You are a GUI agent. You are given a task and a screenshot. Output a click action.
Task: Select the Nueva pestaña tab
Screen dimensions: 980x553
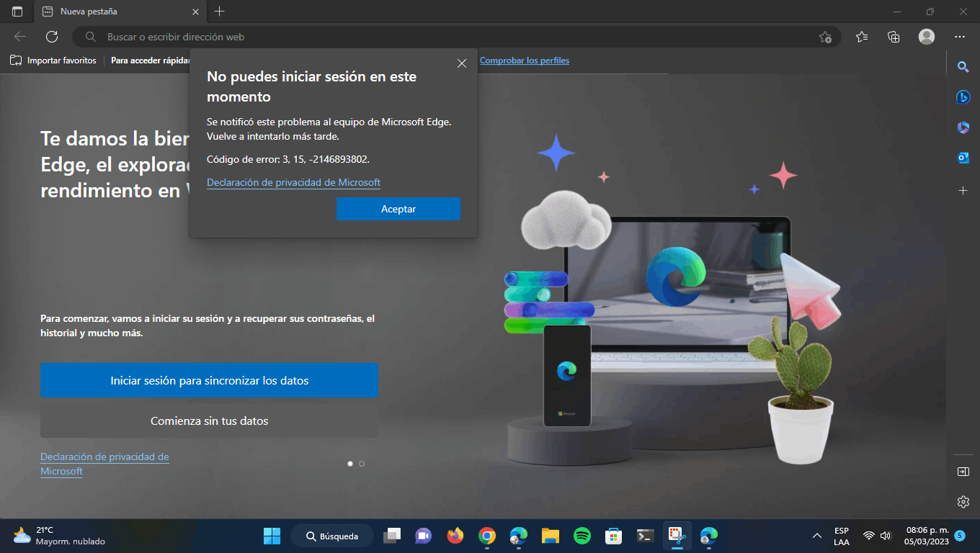pyautogui.click(x=120, y=12)
